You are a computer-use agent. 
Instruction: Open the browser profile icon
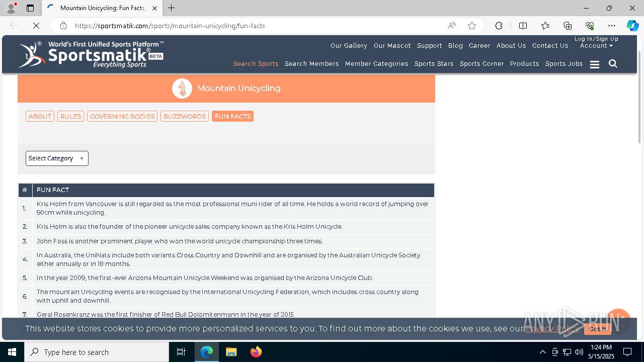11,8
